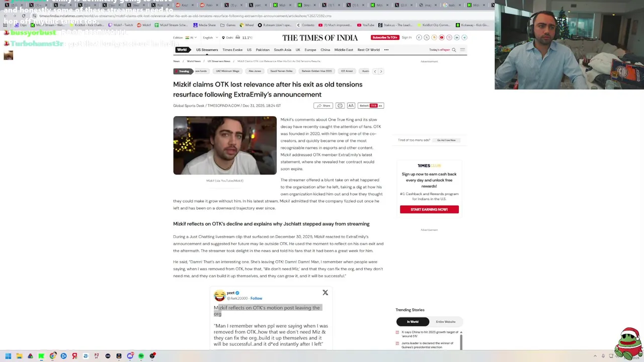The width and height of the screenshot is (644, 362).
Task: Open Today's ePaper link
Action: [x=439, y=50]
